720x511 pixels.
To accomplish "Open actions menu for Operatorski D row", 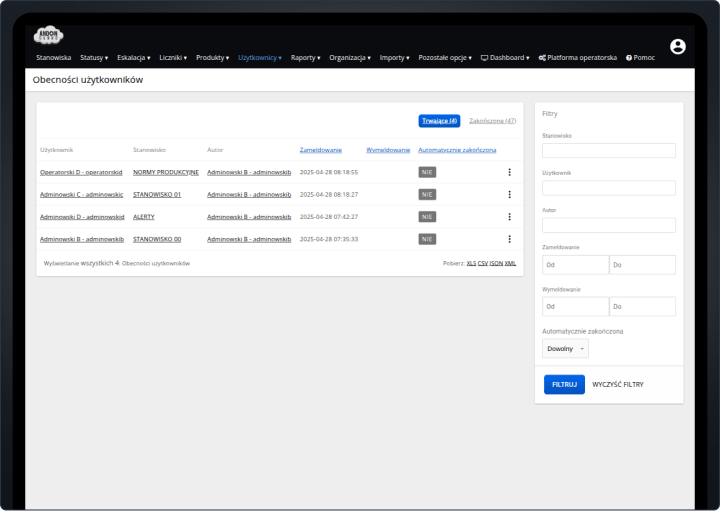I will [509, 172].
